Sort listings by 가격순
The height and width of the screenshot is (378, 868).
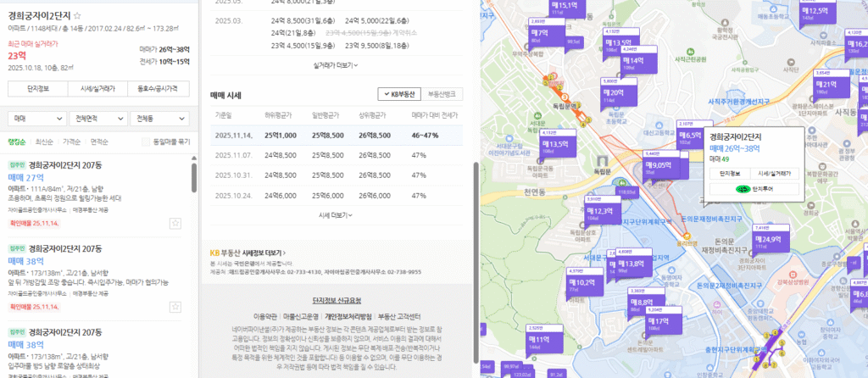(x=71, y=142)
